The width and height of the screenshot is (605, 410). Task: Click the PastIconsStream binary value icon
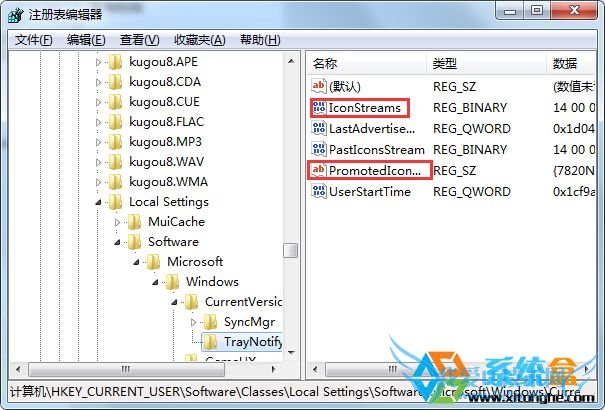(319, 149)
